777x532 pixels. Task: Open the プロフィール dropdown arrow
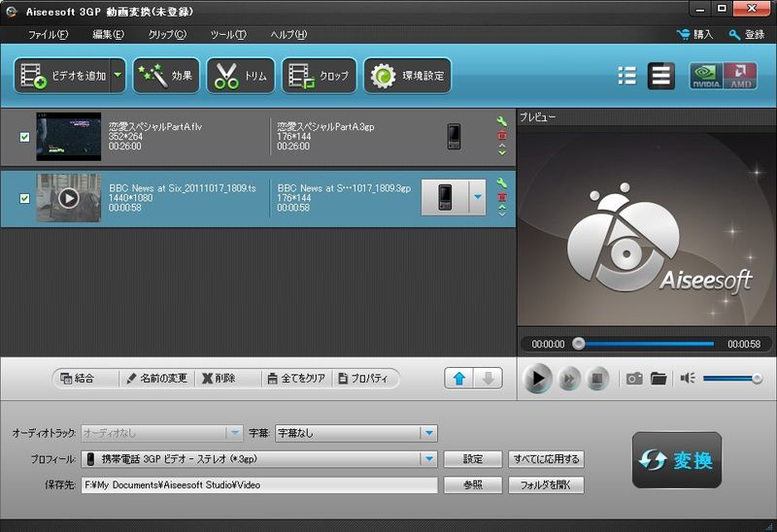tap(429, 458)
